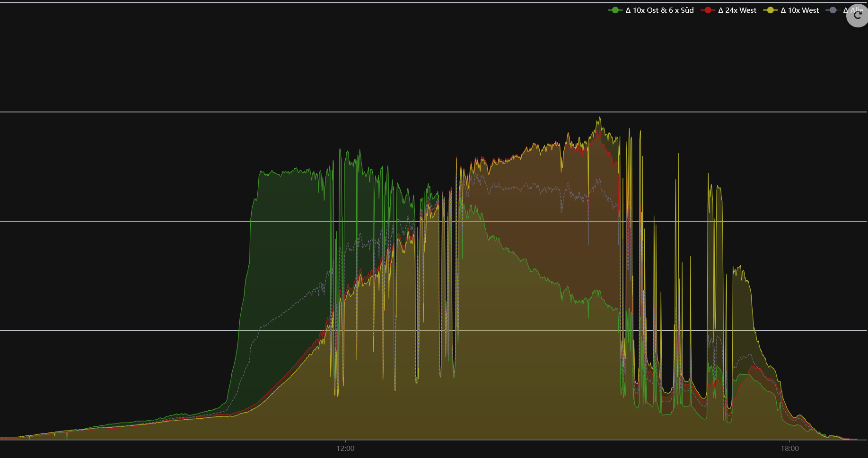Click the gray legend marker icon

click(833, 10)
